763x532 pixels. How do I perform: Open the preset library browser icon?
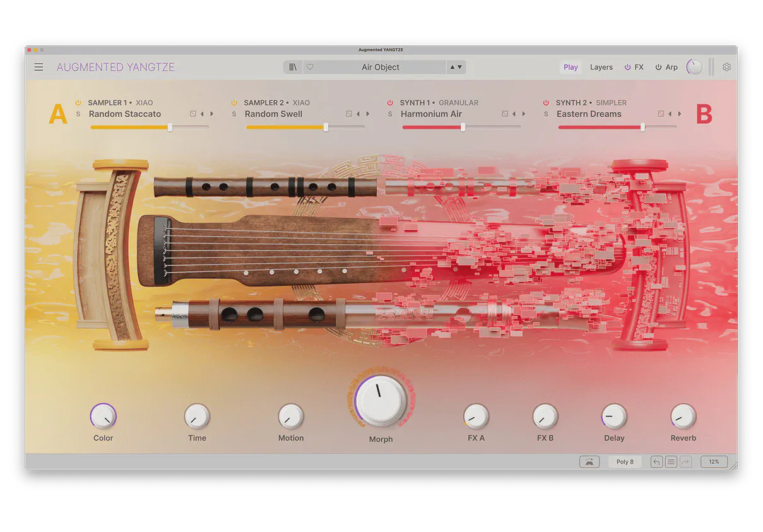tap(293, 67)
